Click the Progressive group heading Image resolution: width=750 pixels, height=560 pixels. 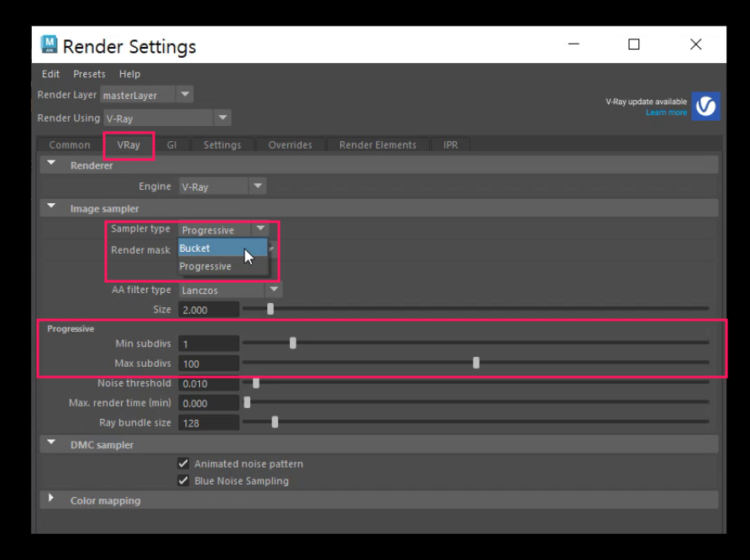71,329
